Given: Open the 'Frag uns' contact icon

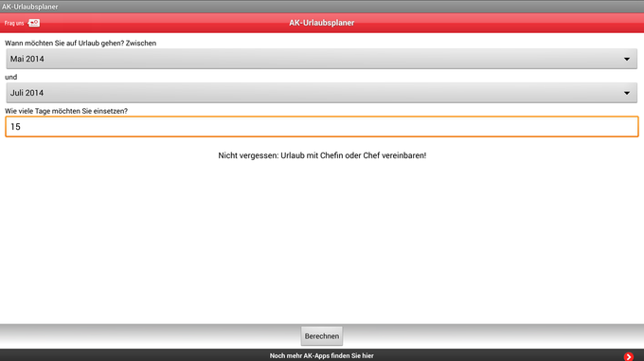Looking at the screenshot, I should (34, 23).
